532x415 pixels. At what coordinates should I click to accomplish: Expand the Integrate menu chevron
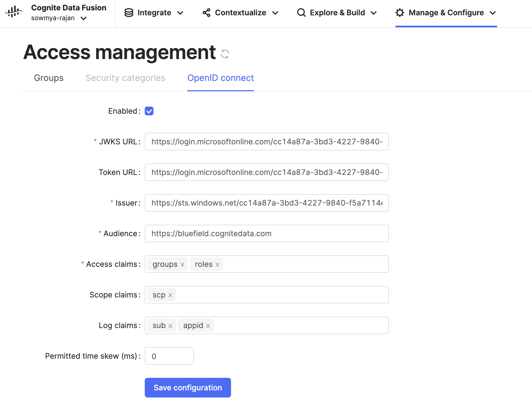[180, 13]
